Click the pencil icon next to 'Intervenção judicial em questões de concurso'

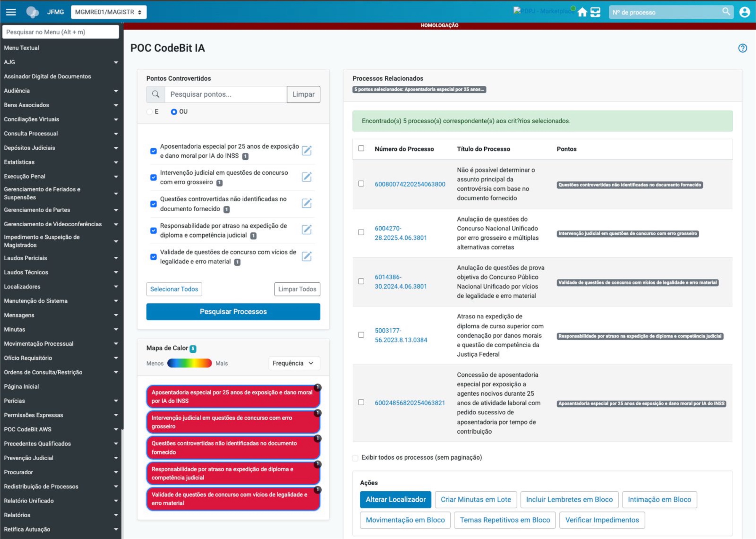tap(307, 177)
